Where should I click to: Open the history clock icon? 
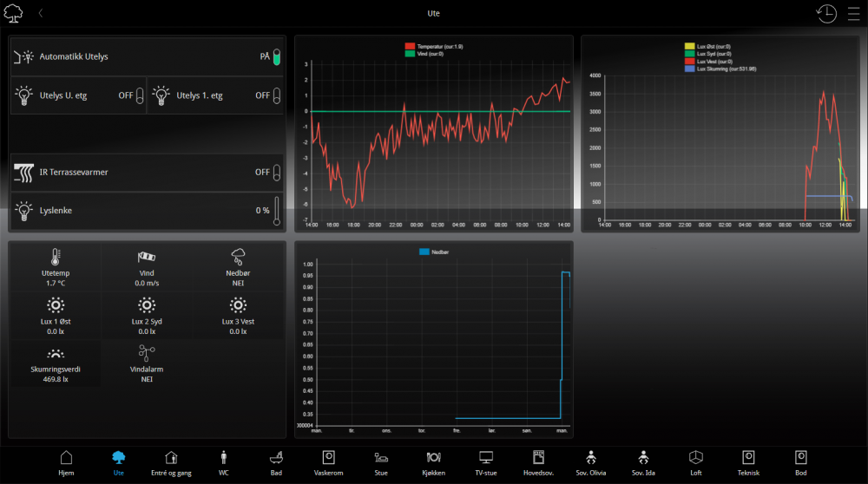pyautogui.click(x=825, y=14)
